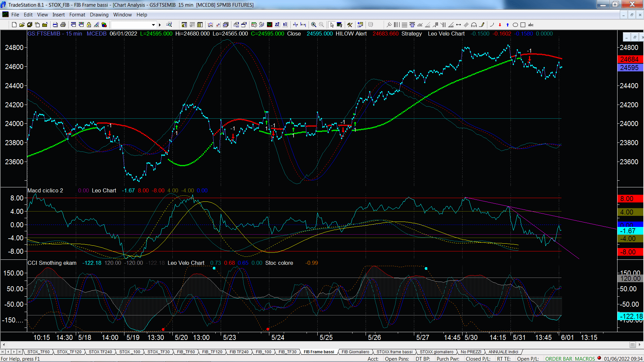
Task: Click the symbol lookup magnifier icon
Action: click(x=169, y=24)
